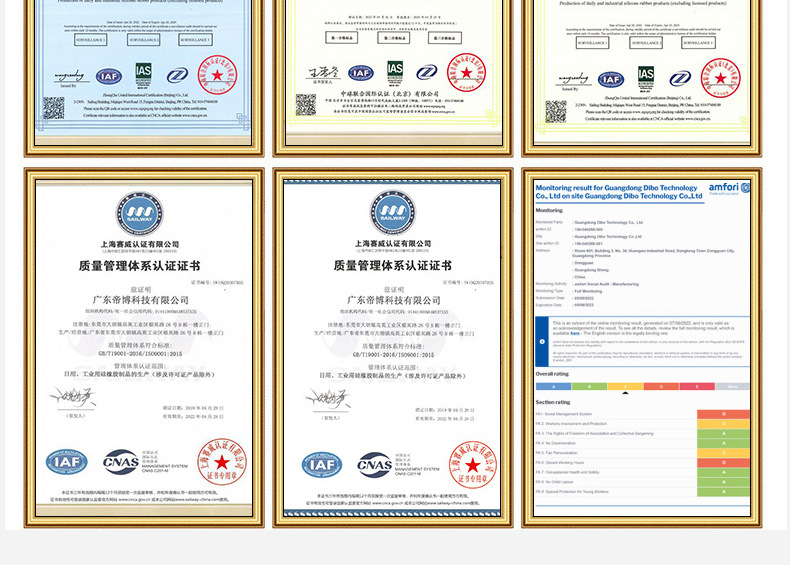790x565 pixels.
Task: Click QR code on the 中球联合国际认证 certificate
Action: (x=306, y=104)
